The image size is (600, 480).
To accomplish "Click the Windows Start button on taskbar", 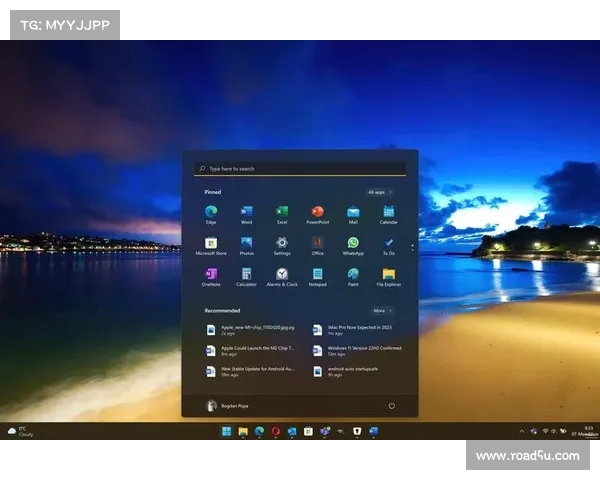I will 226,431.
